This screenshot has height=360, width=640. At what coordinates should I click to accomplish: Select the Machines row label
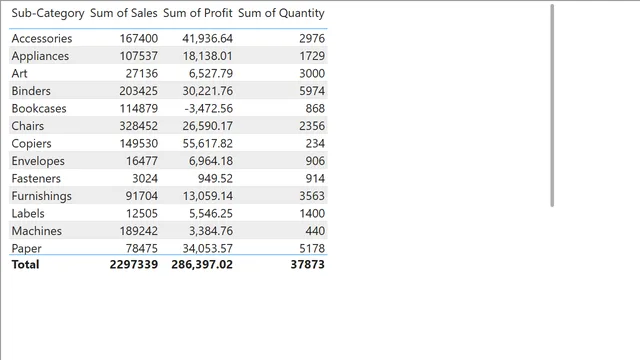pyautogui.click(x=36, y=231)
